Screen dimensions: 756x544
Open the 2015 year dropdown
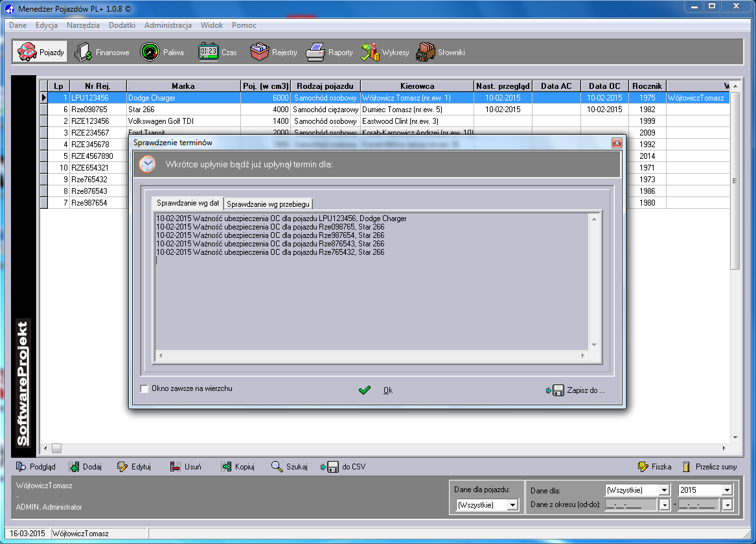pyautogui.click(x=726, y=490)
